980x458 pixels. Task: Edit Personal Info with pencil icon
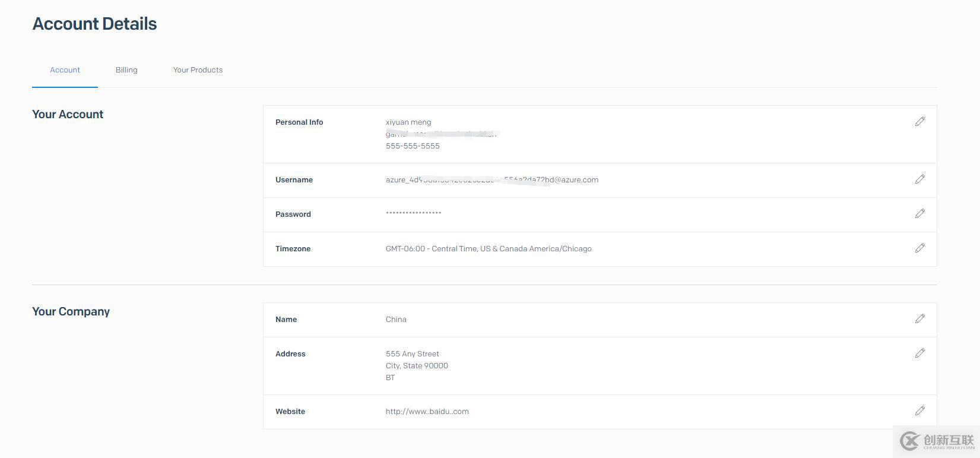[919, 122]
